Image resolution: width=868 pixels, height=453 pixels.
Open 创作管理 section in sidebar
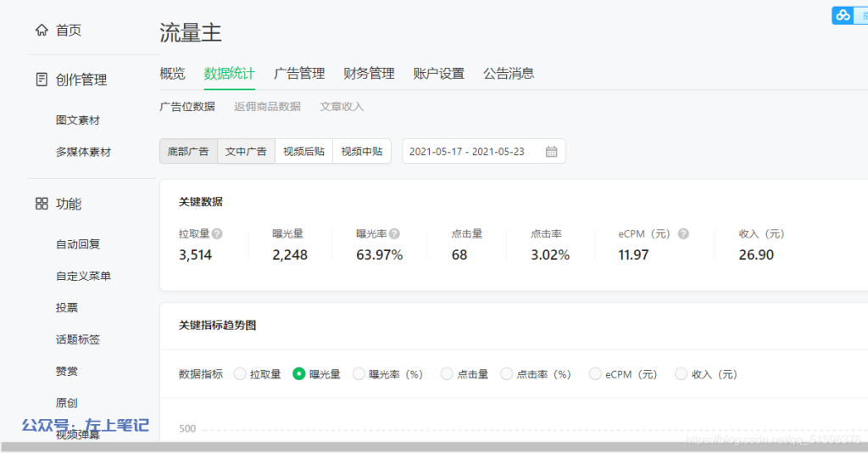pos(81,79)
